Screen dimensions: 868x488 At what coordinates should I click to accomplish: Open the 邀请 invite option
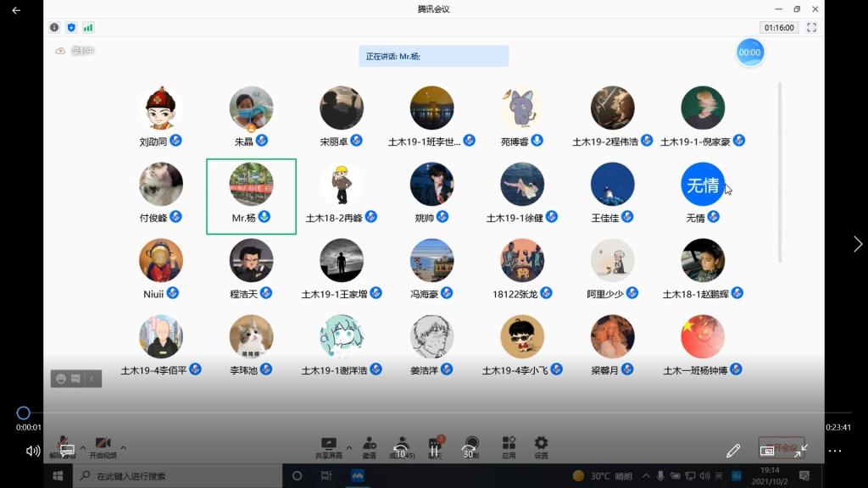[370, 446]
